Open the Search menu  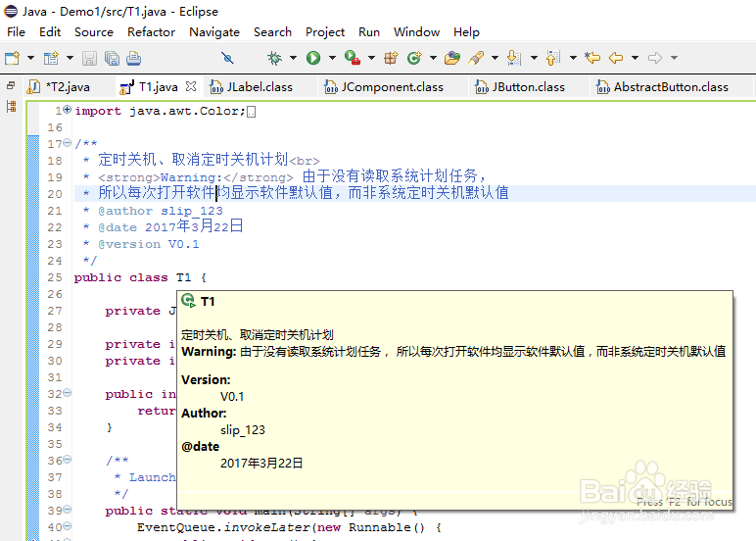272,31
